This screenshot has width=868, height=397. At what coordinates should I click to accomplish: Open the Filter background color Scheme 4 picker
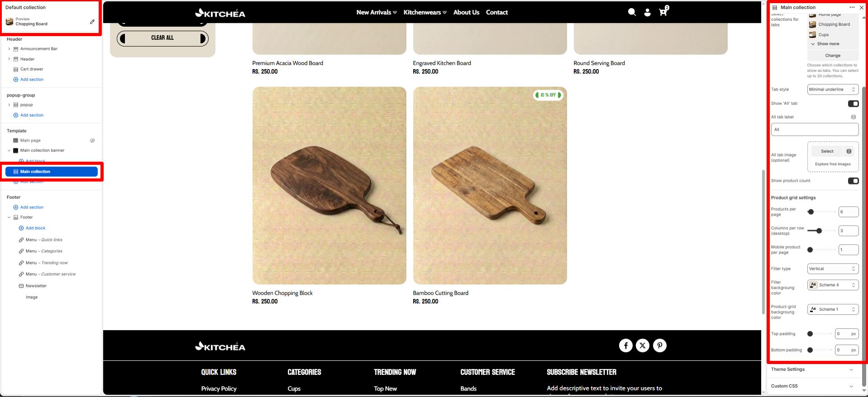pos(832,284)
